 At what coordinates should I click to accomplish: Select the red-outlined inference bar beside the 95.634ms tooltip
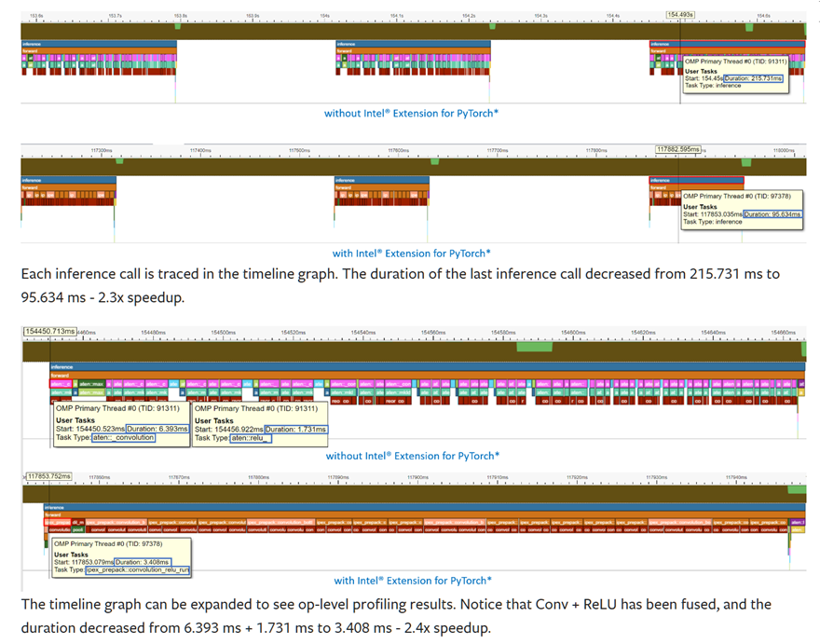[697, 180]
